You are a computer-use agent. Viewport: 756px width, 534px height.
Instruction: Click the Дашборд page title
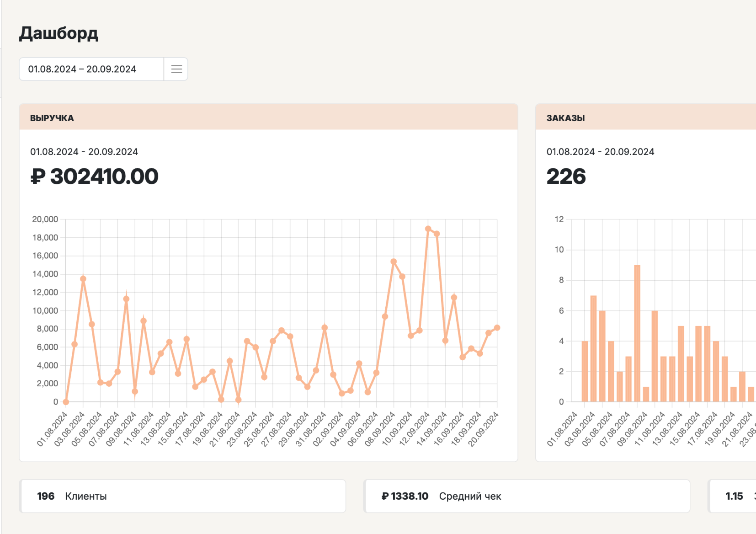pyautogui.click(x=59, y=33)
